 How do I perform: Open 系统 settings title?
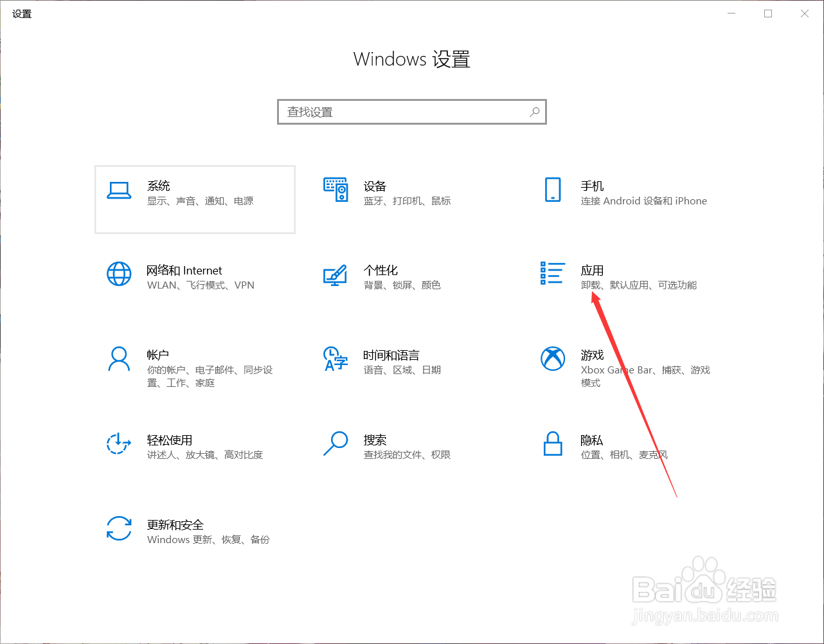point(159,186)
